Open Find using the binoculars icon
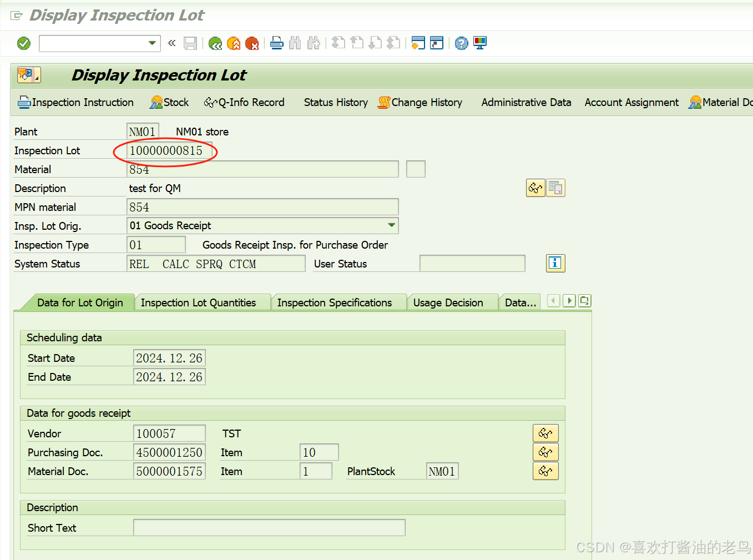 (295, 43)
